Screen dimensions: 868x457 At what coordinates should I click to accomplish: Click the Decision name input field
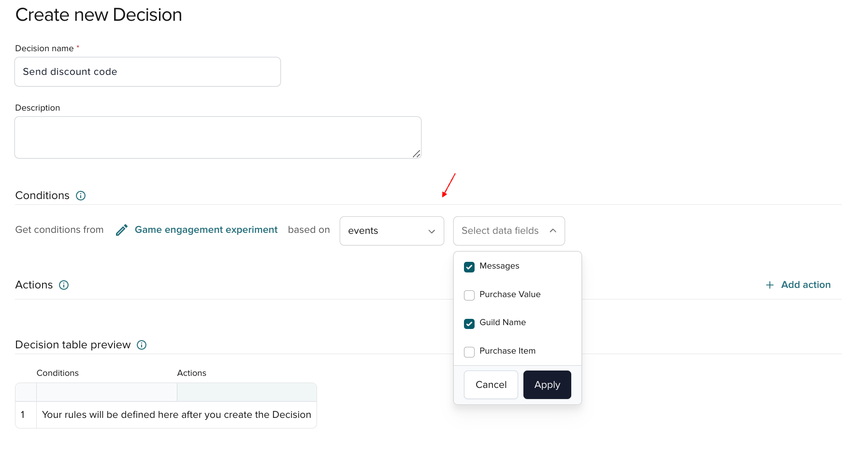147,71
